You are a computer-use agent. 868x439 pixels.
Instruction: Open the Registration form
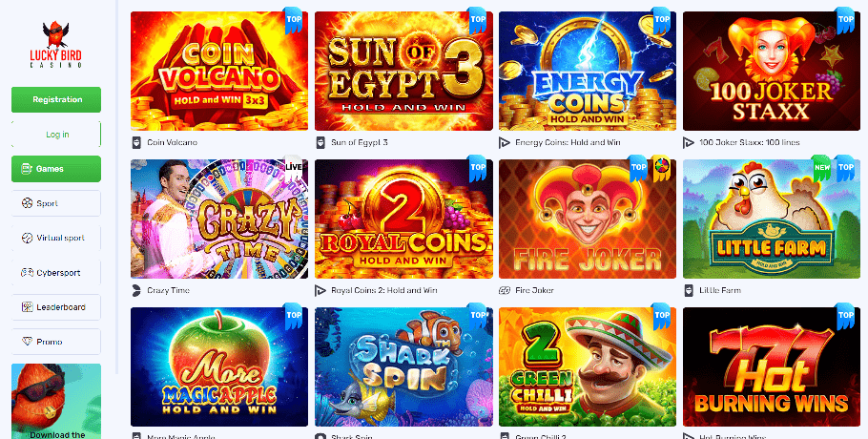point(56,99)
